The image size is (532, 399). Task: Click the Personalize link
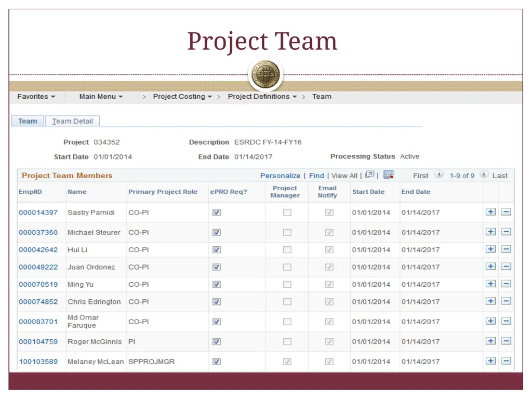click(280, 176)
